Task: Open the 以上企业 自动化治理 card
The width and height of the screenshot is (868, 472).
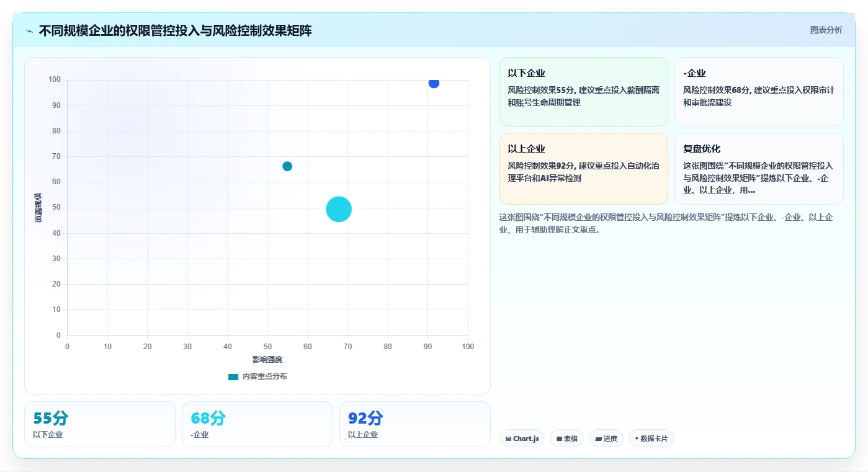Action: click(x=584, y=169)
